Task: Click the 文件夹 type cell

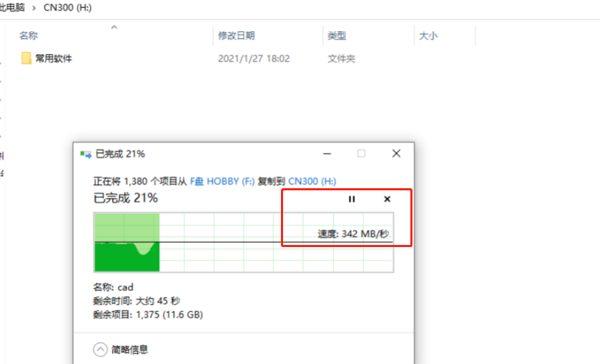Action: pyautogui.click(x=341, y=59)
